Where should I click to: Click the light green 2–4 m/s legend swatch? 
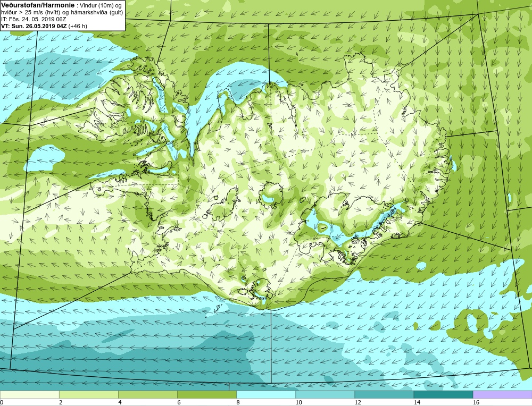click(x=88, y=394)
